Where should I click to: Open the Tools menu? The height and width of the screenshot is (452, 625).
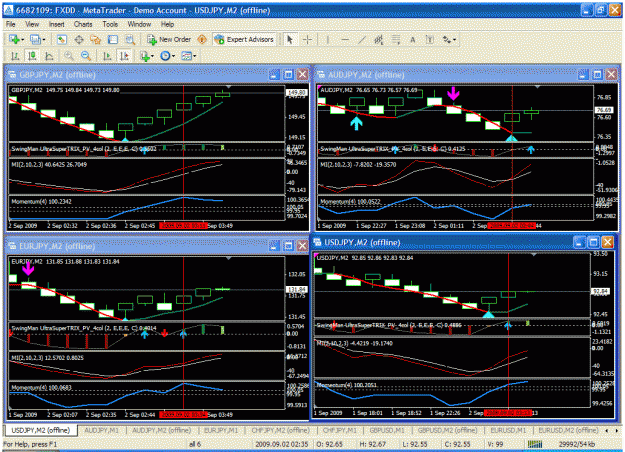coord(110,24)
